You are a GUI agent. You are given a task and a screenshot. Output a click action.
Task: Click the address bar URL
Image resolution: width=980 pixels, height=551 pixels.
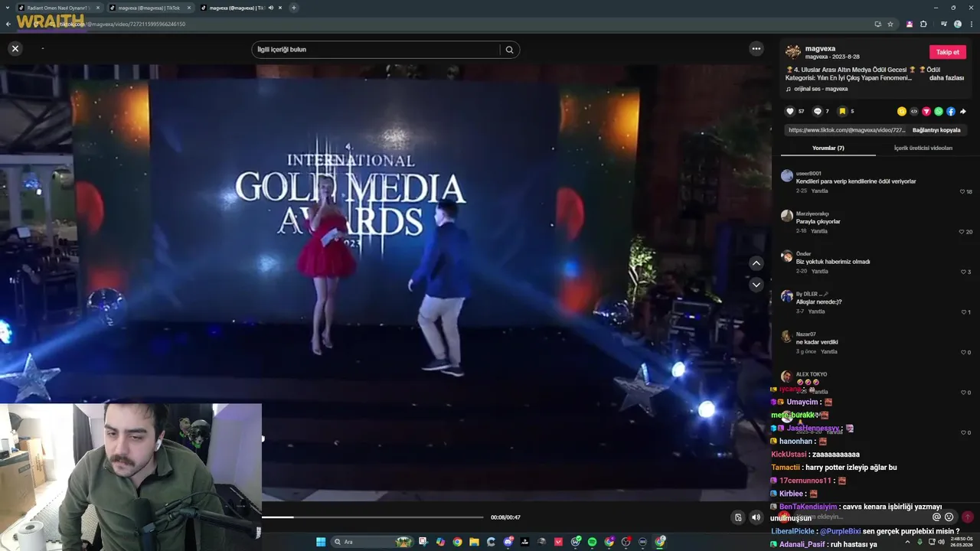pyautogui.click(x=122, y=24)
